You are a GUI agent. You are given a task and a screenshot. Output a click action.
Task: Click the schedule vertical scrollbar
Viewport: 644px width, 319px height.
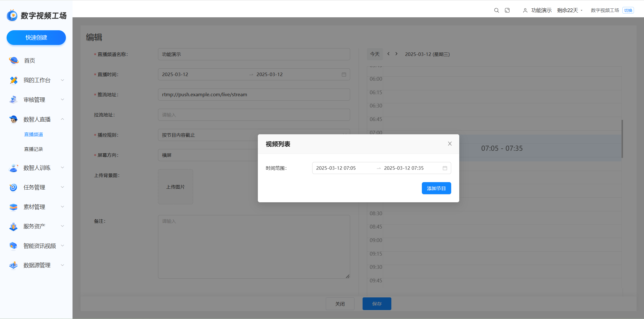tap(622, 139)
